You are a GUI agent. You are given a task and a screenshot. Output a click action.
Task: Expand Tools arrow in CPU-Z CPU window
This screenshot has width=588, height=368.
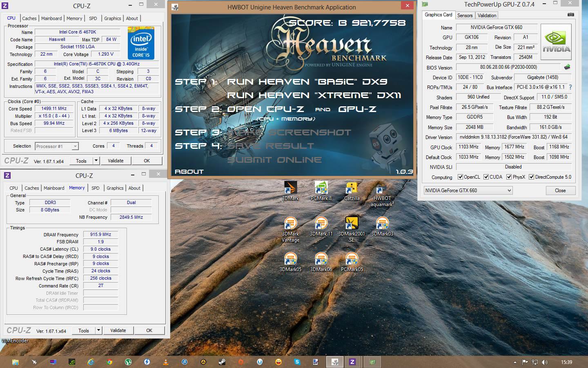coord(96,161)
